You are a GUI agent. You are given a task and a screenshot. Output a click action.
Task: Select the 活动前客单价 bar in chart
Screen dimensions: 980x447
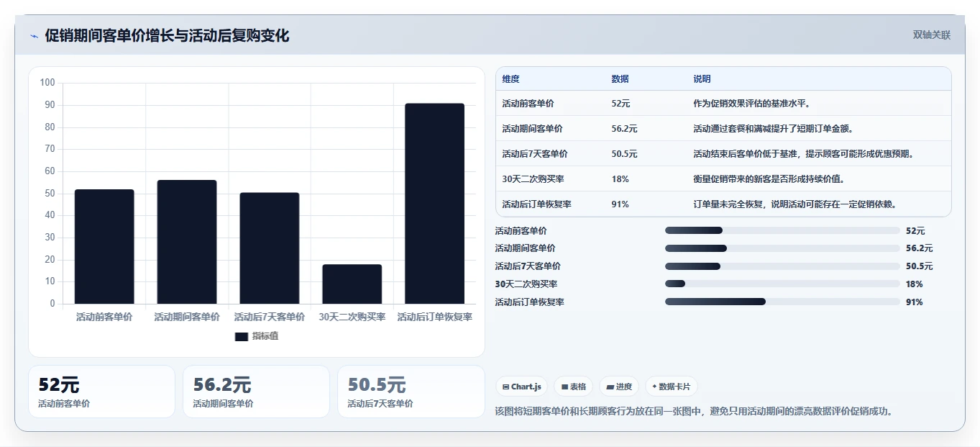104,247
